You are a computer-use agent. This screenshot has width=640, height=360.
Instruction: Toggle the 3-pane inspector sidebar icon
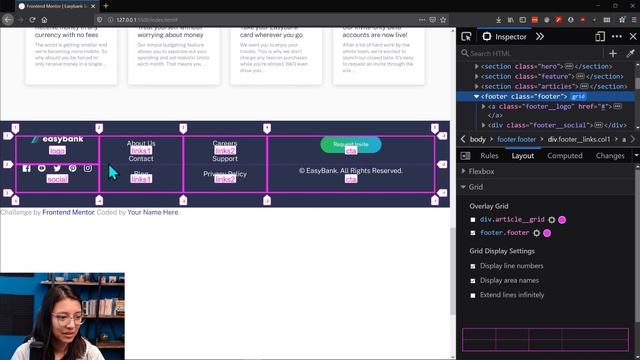click(465, 156)
